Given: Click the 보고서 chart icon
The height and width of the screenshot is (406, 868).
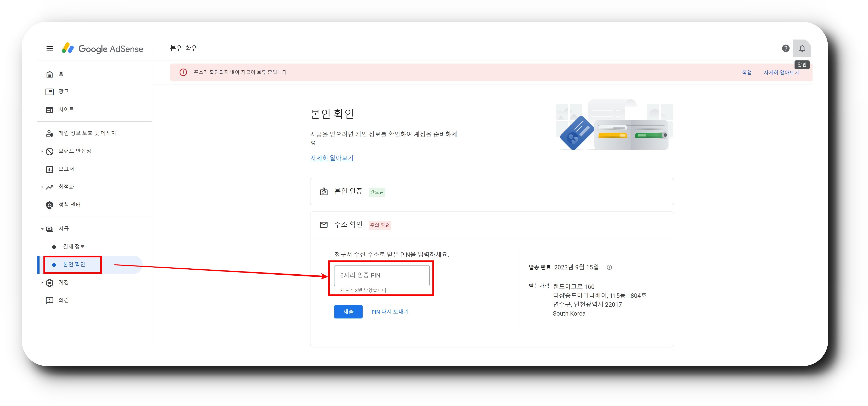Looking at the screenshot, I should click(x=49, y=169).
